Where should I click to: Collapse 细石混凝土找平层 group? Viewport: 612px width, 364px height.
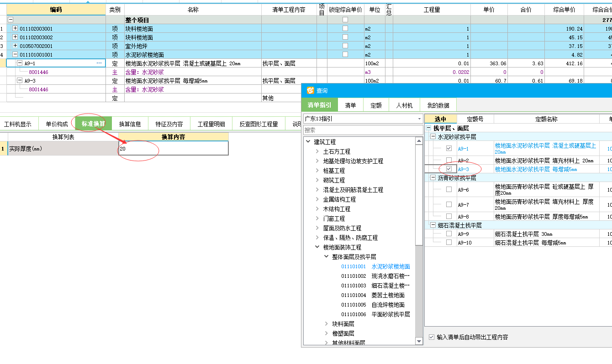point(433,225)
